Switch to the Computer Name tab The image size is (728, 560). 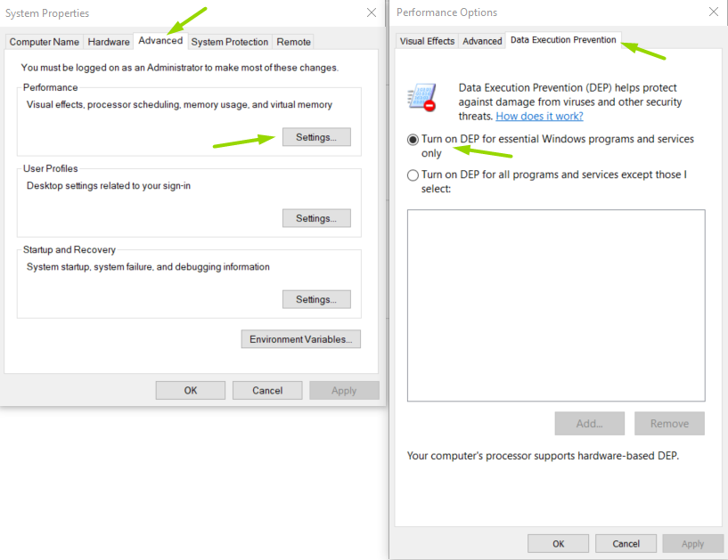click(x=45, y=42)
